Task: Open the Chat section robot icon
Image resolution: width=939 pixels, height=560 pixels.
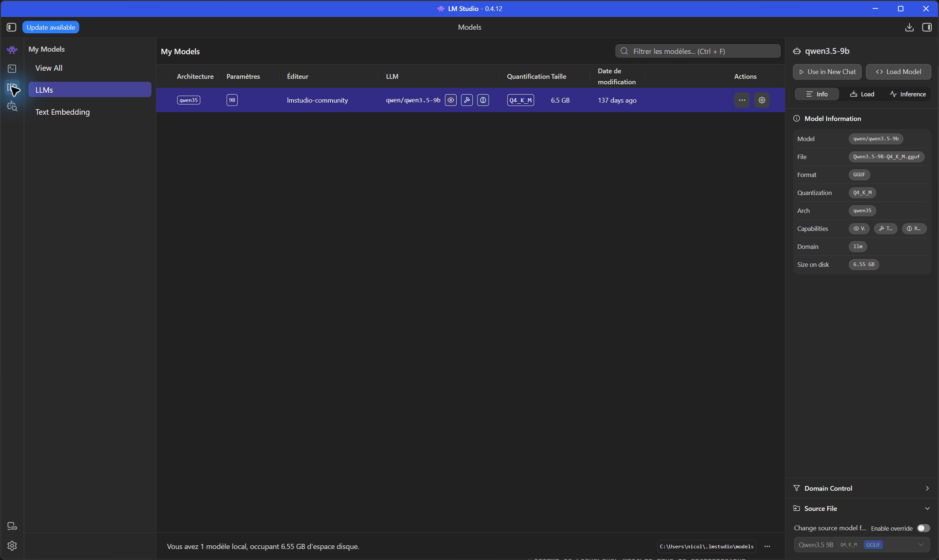Action: tap(12, 49)
